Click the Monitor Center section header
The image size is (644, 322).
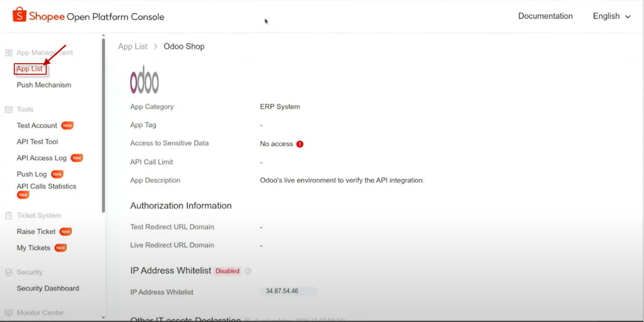tap(40, 313)
